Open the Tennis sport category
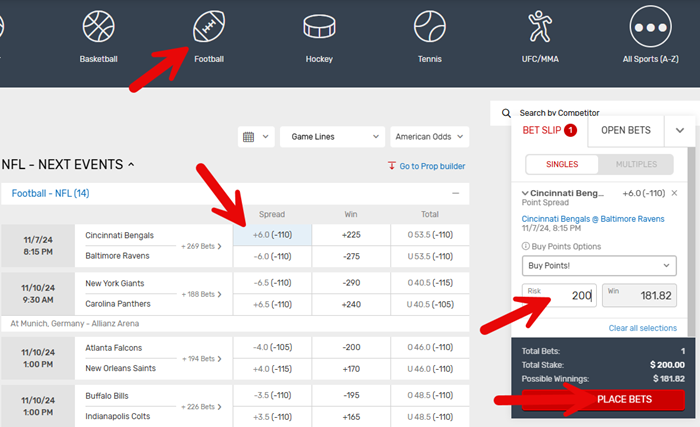Viewport: 700px width, 427px height. [429, 29]
